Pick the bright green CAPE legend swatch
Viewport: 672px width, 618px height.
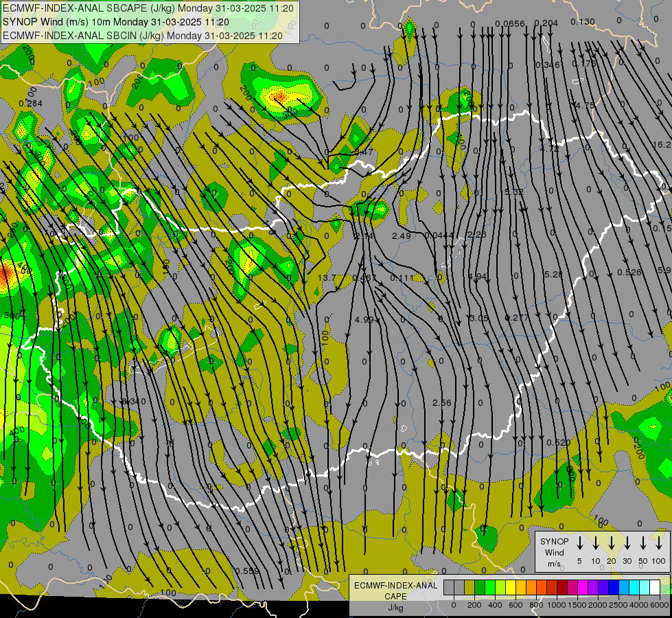pos(490,587)
